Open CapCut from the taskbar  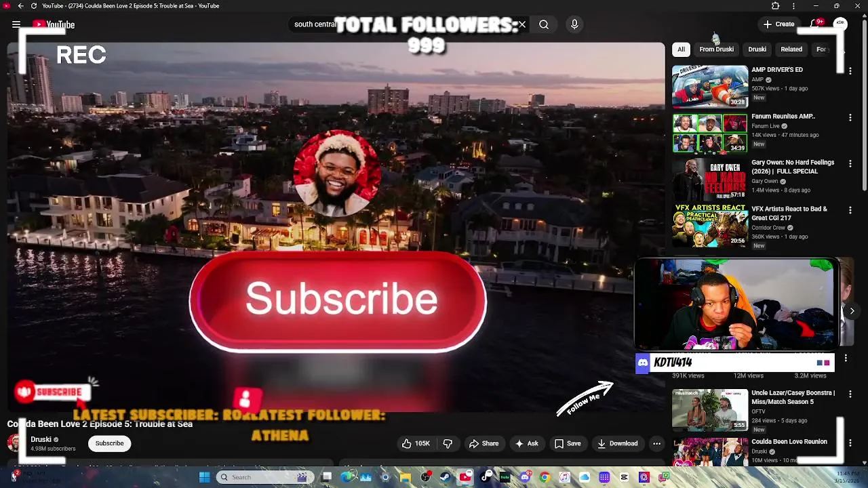[624, 477]
